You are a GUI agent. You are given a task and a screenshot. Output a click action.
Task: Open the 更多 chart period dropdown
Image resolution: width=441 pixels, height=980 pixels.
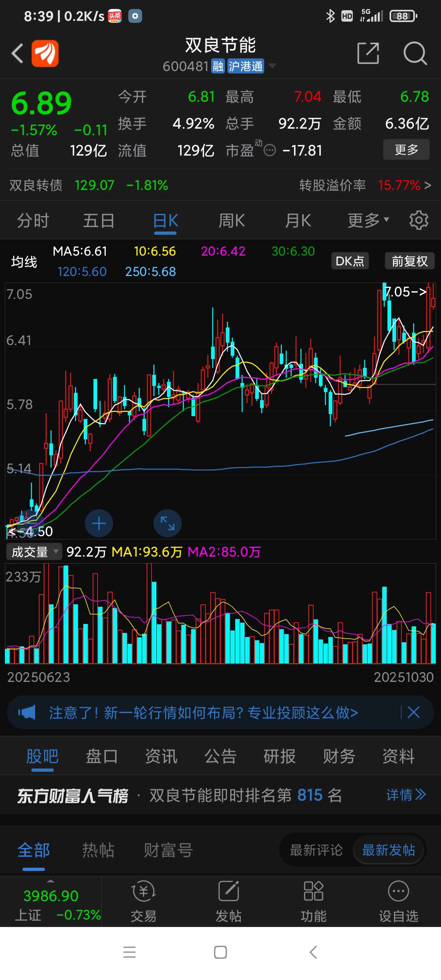click(368, 220)
